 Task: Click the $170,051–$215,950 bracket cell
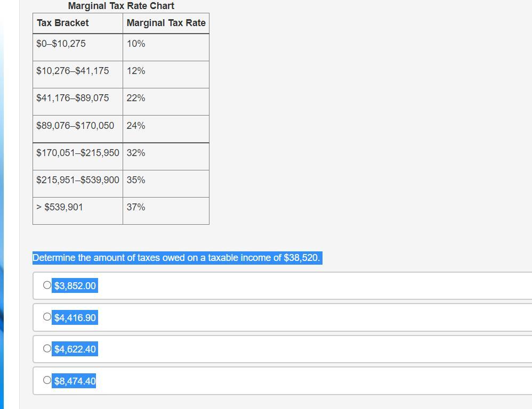[78, 153]
